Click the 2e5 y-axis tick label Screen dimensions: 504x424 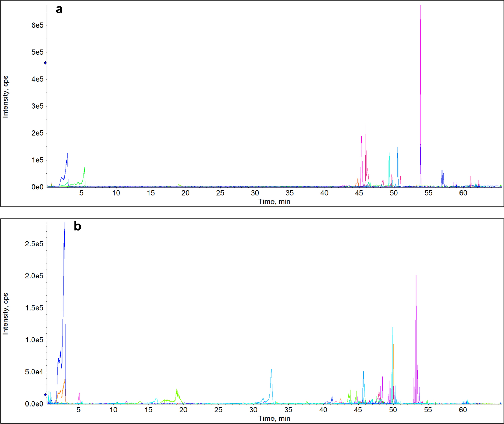[37, 133]
